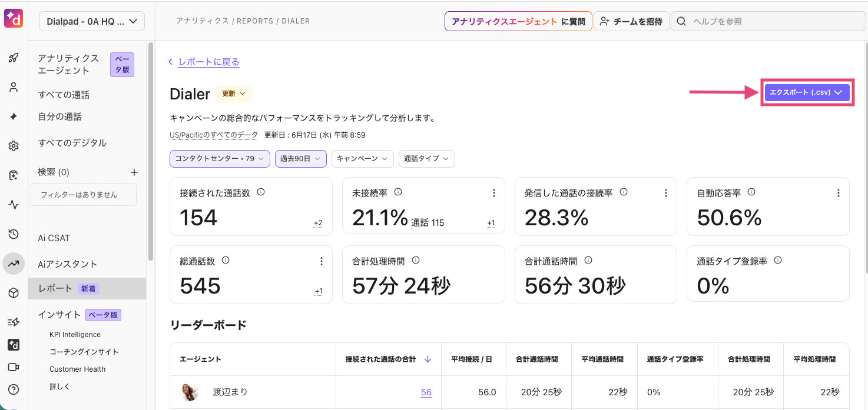868x410 pixels.
Task: Show info icon for 自動応答率
Action: 751,192
